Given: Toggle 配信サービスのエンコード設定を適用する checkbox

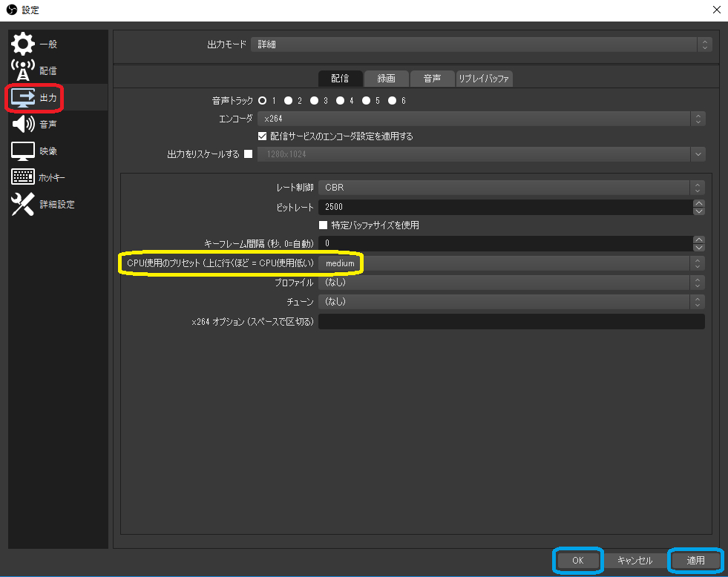Looking at the screenshot, I should click(x=262, y=136).
